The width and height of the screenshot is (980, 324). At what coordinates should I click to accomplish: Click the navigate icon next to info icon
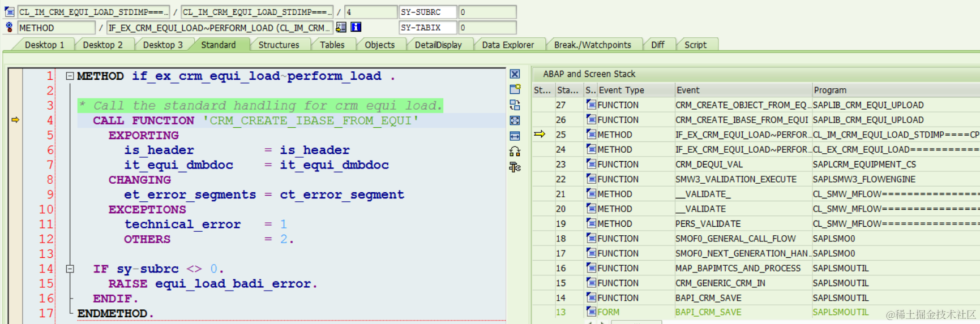(341, 27)
